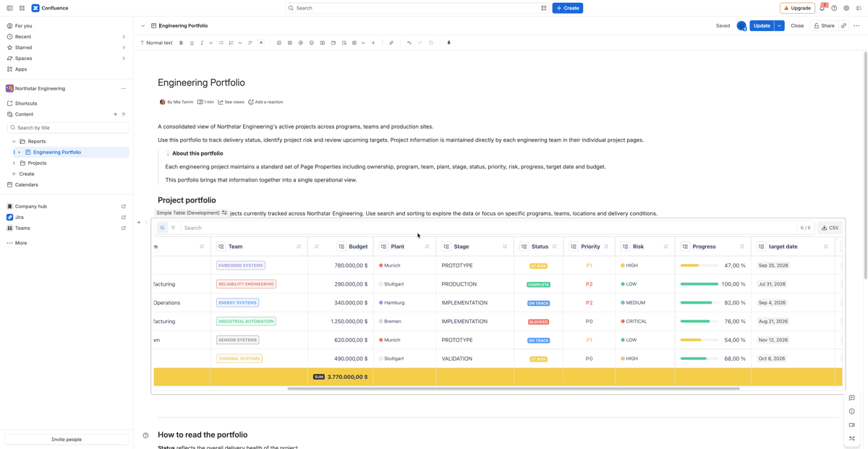This screenshot has width=868, height=449.
Task: Click the THERMAL SYSTEMS team tag
Action: click(x=239, y=359)
